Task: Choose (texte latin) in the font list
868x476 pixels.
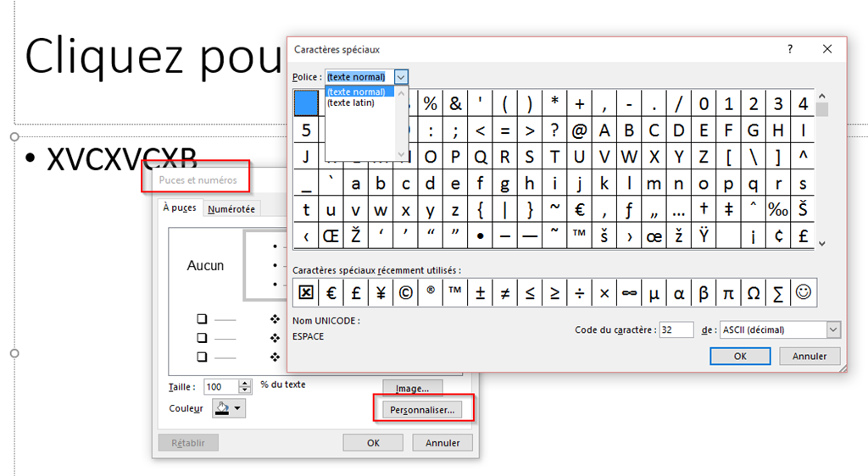Action: click(x=350, y=102)
